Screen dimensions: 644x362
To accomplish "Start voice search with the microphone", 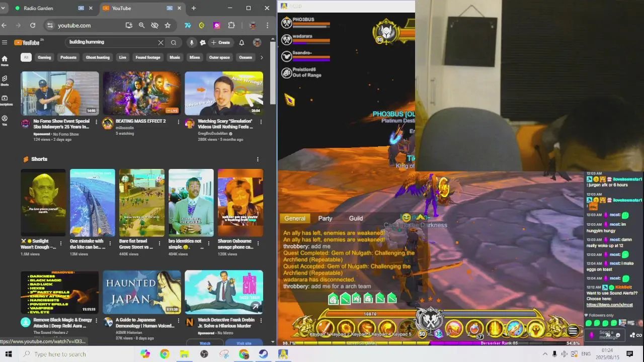I will pos(192,43).
